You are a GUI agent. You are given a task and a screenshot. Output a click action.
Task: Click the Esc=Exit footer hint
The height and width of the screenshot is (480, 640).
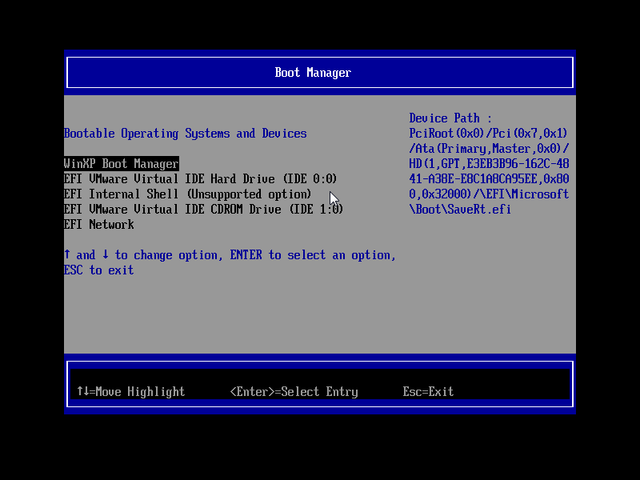tap(428, 392)
